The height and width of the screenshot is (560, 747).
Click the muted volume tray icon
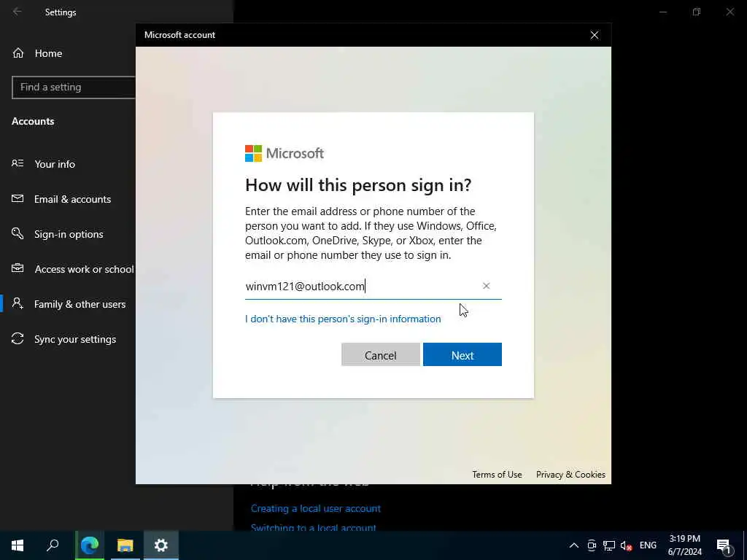click(x=626, y=545)
